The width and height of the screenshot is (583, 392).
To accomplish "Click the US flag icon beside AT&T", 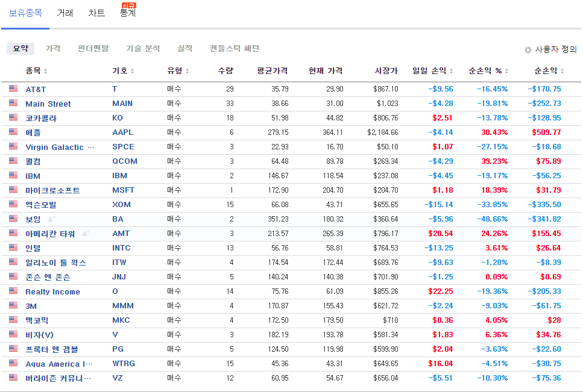I will pos(13,88).
